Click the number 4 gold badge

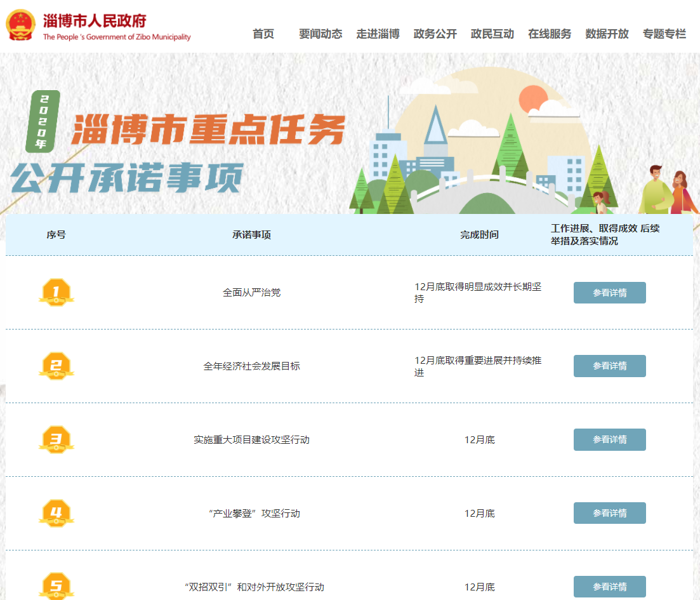click(56, 513)
